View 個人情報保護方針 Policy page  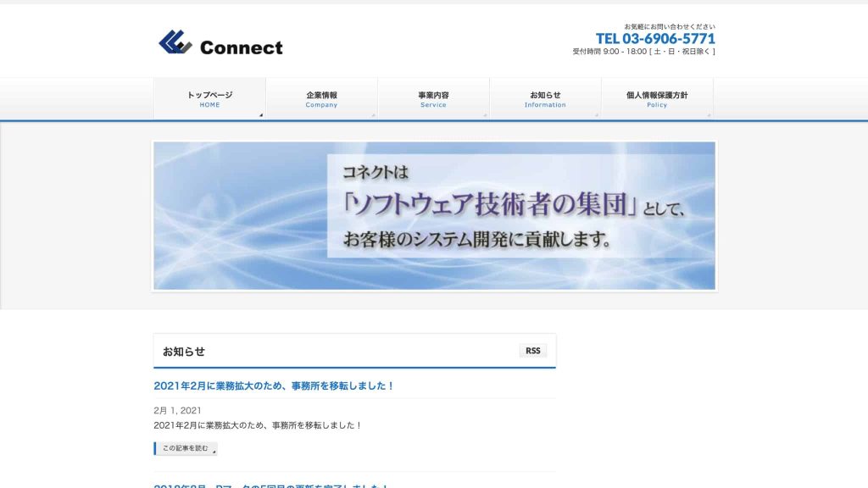(657, 99)
